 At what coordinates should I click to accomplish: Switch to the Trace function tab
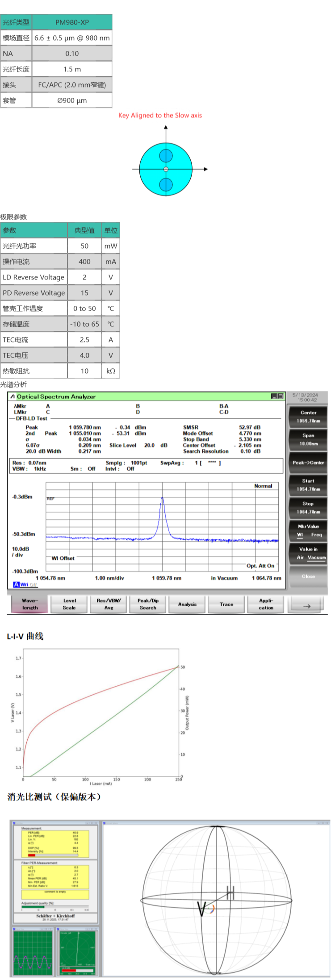coord(226,604)
